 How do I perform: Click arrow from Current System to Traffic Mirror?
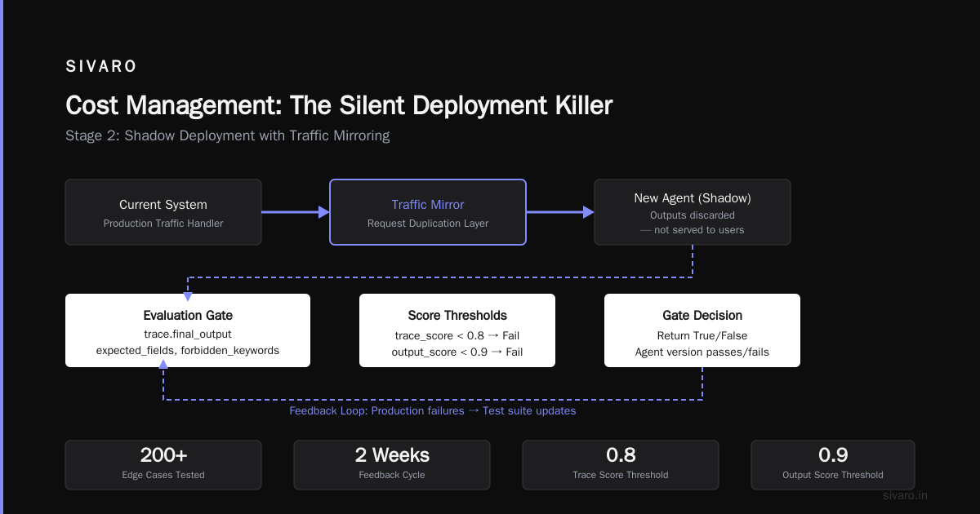pyautogui.click(x=296, y=212)
